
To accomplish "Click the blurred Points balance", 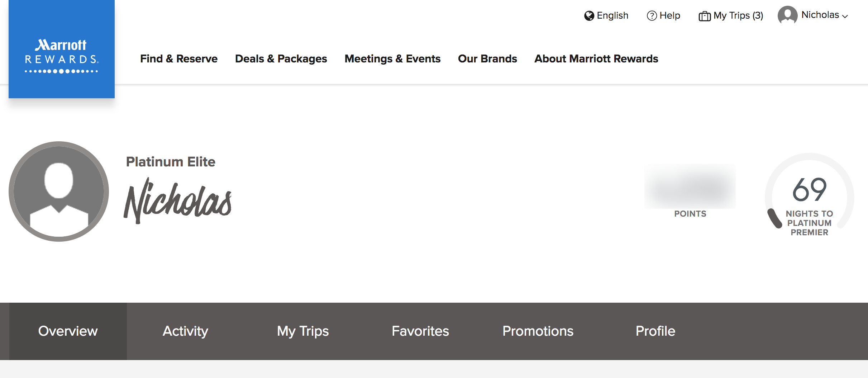I will (x=690, y=187).
